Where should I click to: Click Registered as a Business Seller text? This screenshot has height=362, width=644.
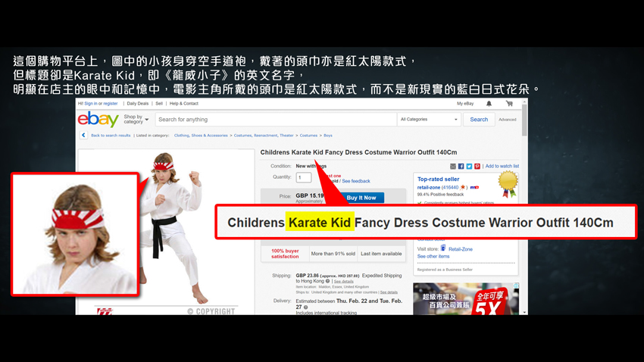click(x=445, y=270)
